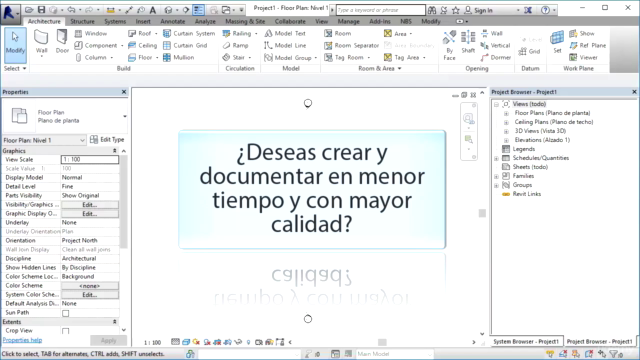This screenshot has width=640, height=360.
Task: Select the Shaft opening tool
Action: [468, 42]
